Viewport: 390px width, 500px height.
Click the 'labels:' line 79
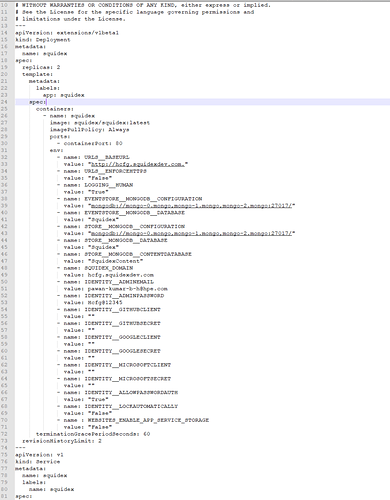tap(34, 482)
